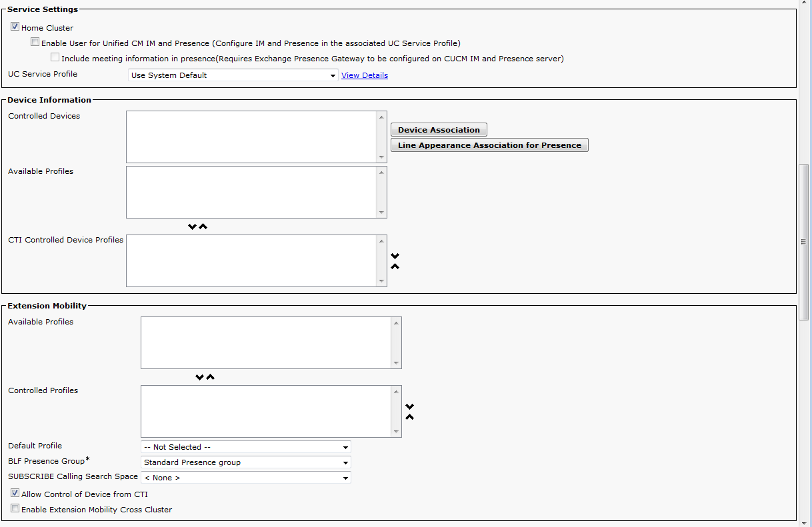Click down arrow below Device Information Available Profiles
This screenshot has height=527, width=812.
193,227
